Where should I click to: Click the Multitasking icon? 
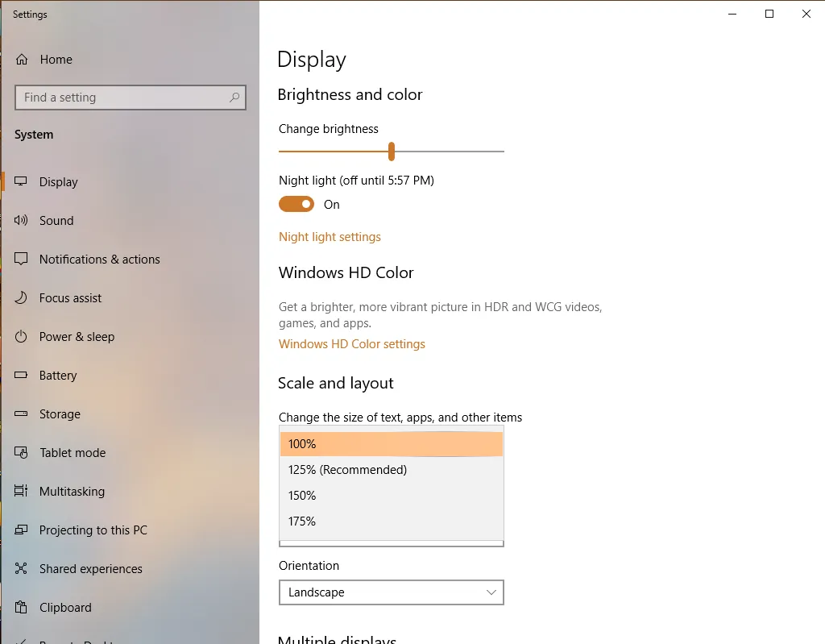click(x=22, y=491)
